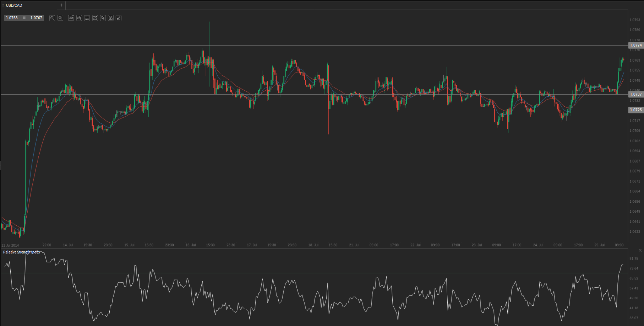The width and height of the screenshot is (644, 326).
Task: Click the 1.0763 bid price button
Action: [12, 18]
